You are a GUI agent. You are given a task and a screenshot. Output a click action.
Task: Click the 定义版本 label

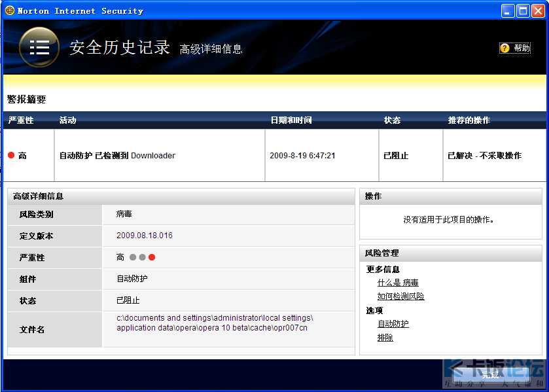(36, 236)
